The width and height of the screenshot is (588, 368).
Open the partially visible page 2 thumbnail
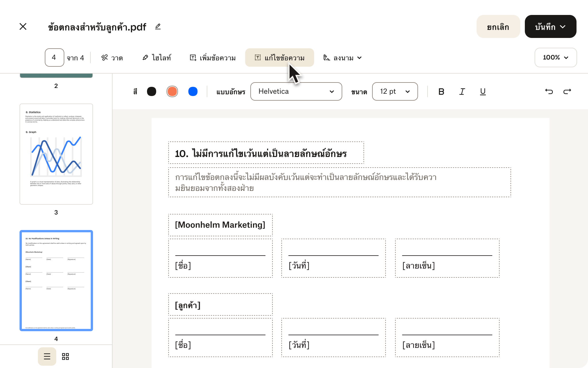coord(56,76)
